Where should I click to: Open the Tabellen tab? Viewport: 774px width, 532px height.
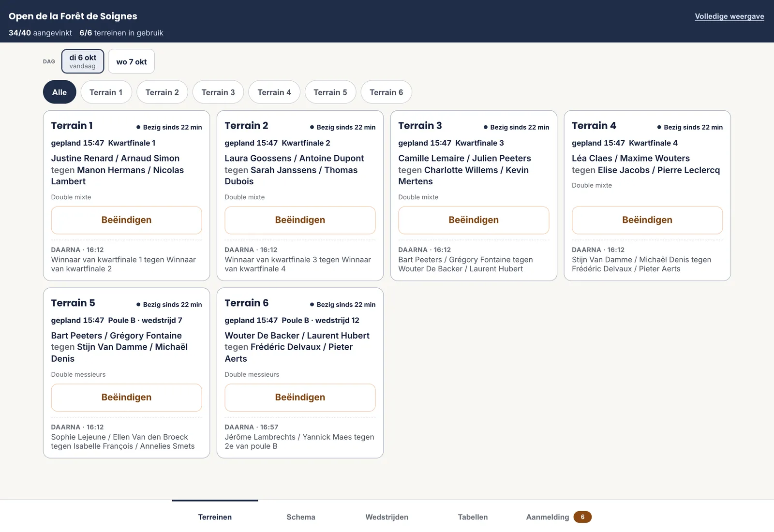pos(473,517)
